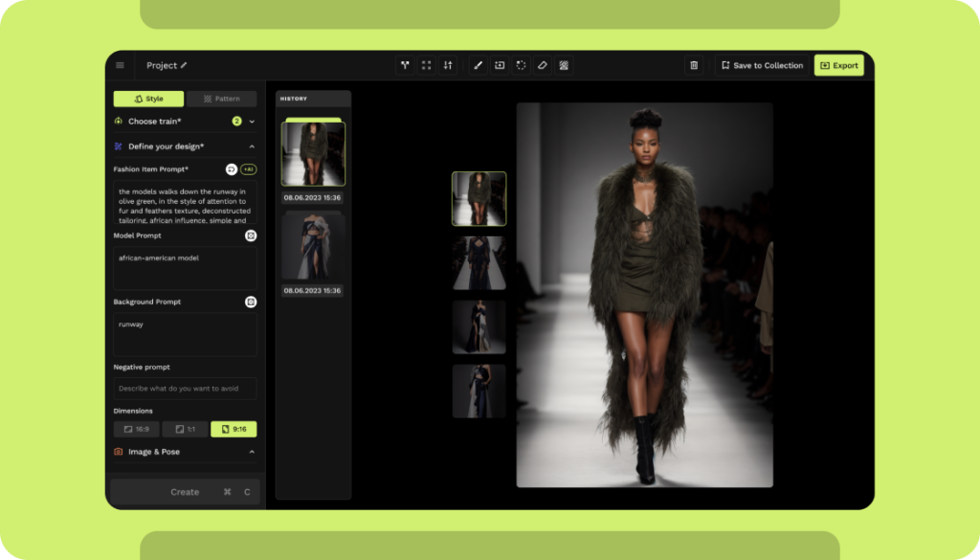Select the second variation thumbnail
This screenshot has height=560, width=980.
[479, 263]
